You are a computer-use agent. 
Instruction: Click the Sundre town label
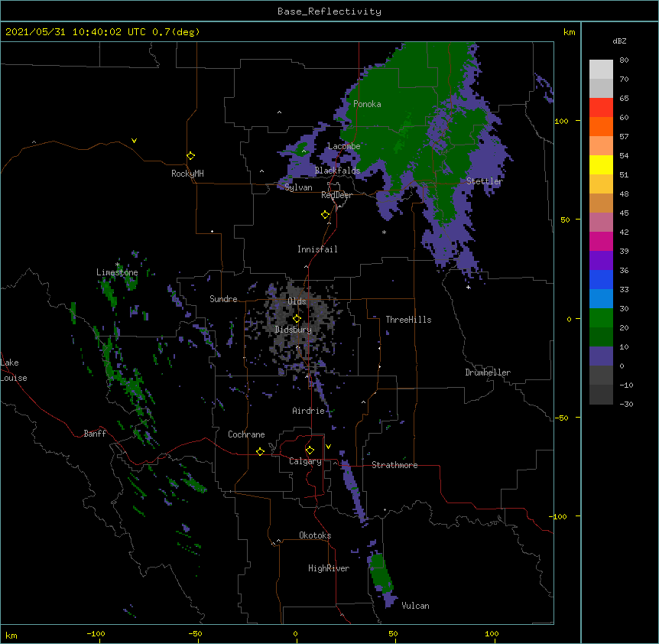(223, 299)
